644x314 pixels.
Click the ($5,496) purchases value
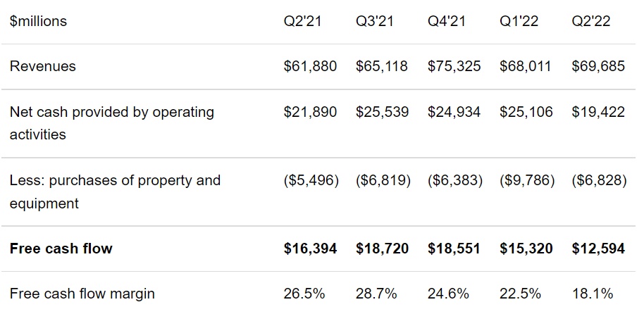click(311, 180)
